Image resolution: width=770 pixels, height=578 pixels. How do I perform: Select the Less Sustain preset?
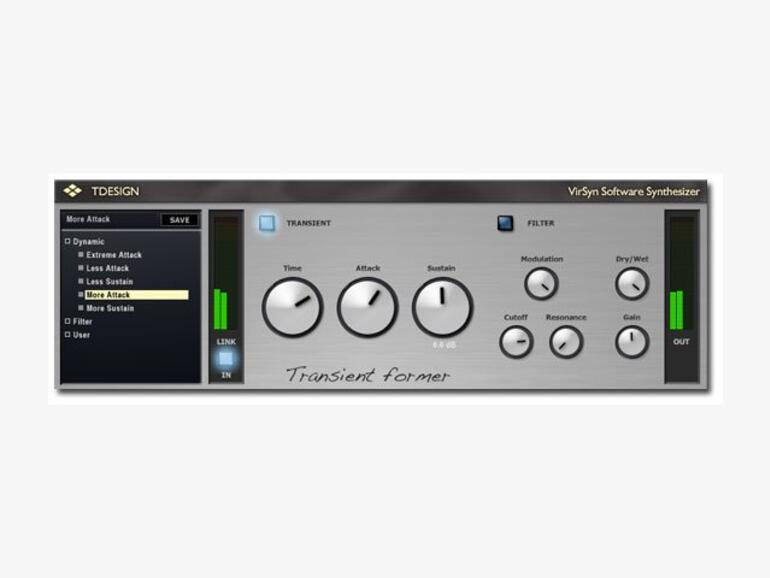pyautogui.click(x=110, y=281)
